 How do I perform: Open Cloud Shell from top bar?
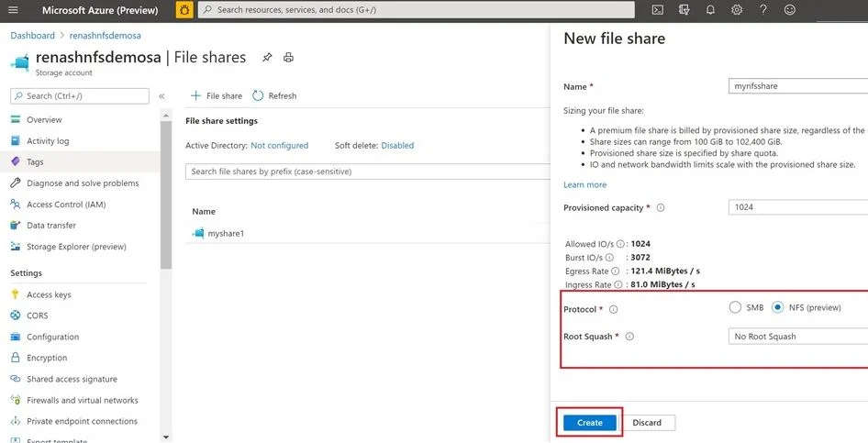pyautogui.click(x=658, y=10)
